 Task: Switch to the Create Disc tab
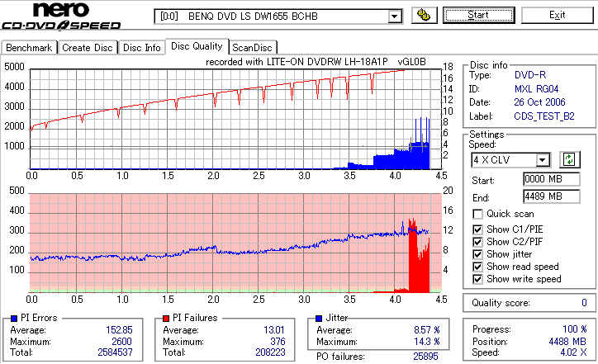88,48
